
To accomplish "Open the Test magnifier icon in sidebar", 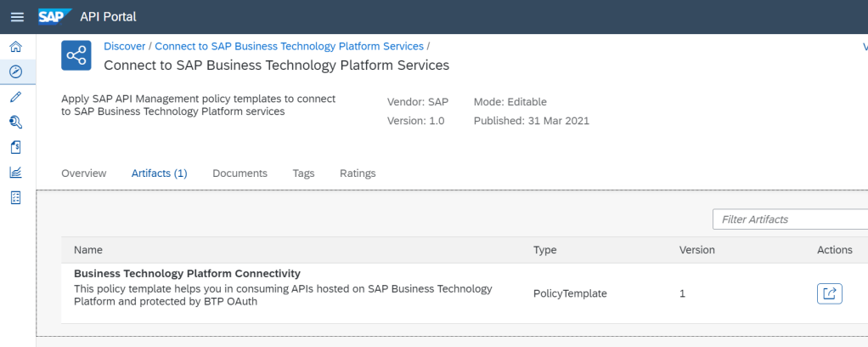I will [x=15, y=122].
